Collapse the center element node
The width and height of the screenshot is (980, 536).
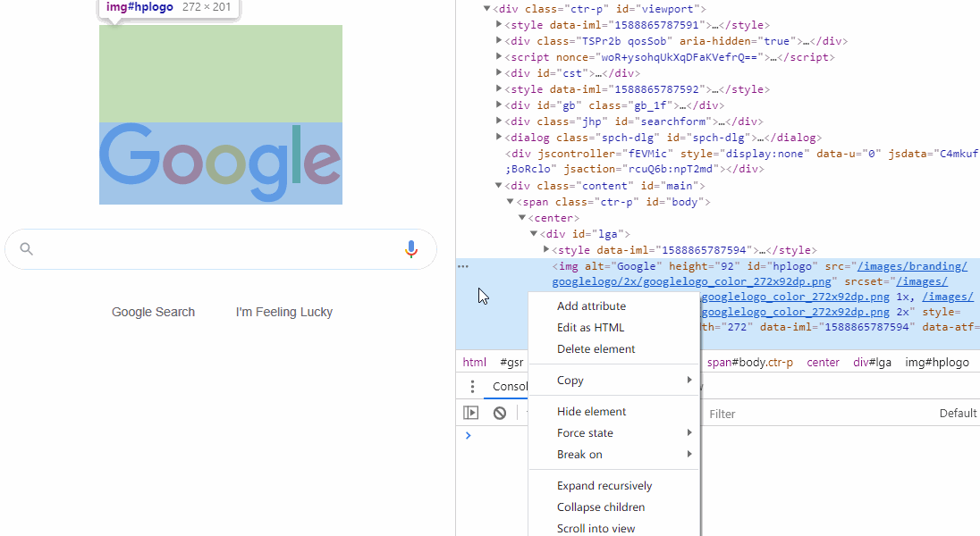point(522,218)
